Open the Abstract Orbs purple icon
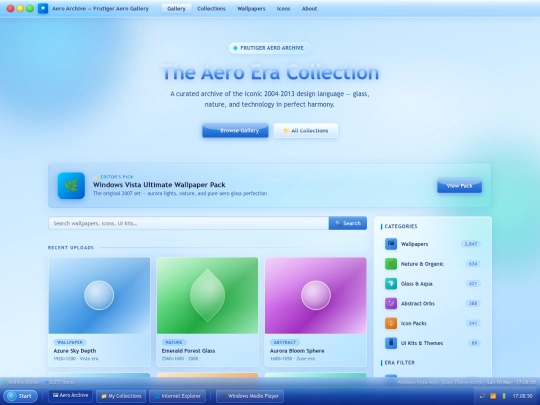 tap(391, 303)
